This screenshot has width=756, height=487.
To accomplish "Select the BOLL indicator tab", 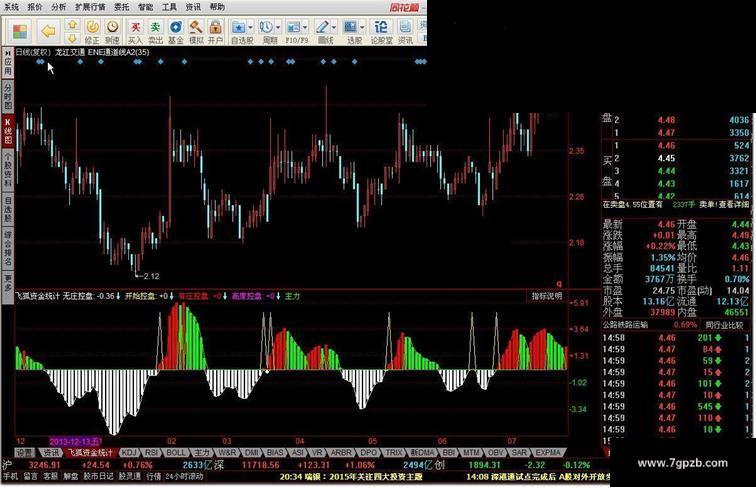I will tap(176, 453).
